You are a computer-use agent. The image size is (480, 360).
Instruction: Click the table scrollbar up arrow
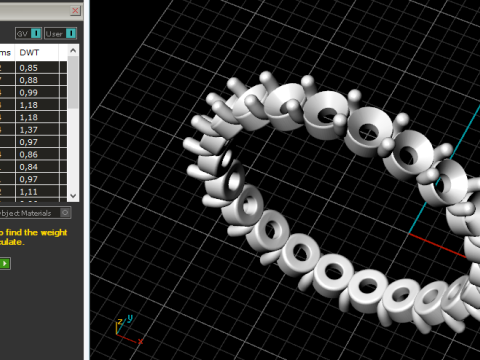point(73,51)
